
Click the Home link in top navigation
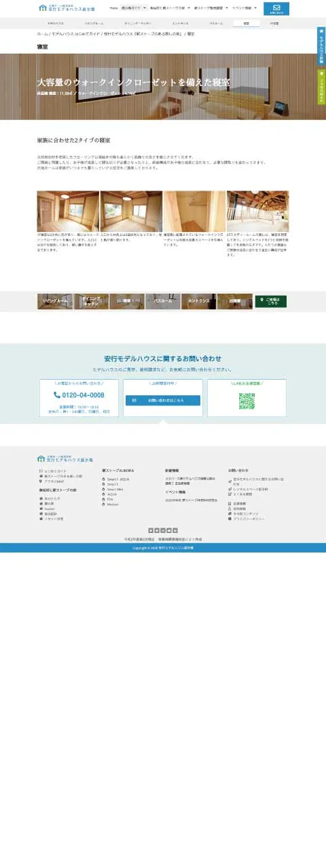pos(113,8)
